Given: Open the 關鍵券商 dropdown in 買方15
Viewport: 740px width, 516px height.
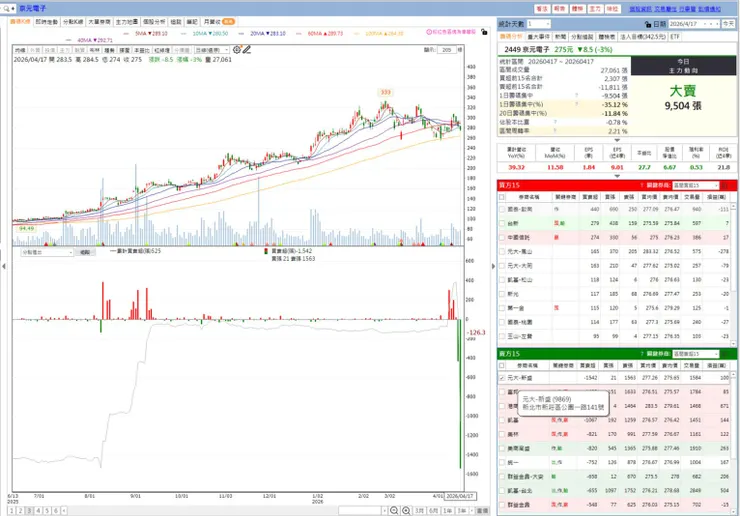Looking at the screenshot, I should click(x=696, y=186).
